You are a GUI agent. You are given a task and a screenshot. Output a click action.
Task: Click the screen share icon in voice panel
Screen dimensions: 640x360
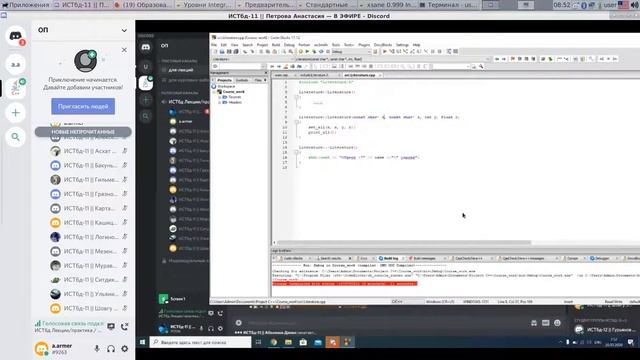(x=111, y=327)
